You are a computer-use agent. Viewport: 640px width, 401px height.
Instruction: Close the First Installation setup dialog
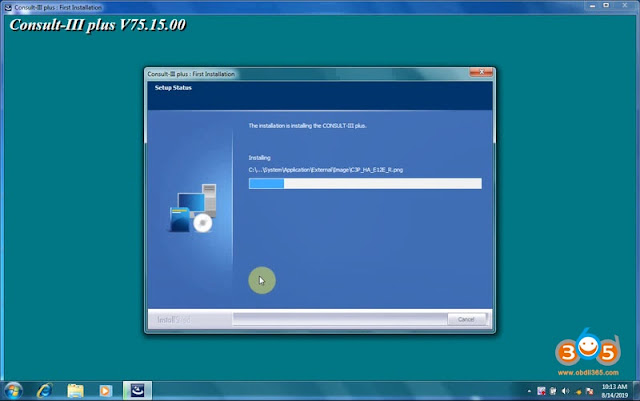coord(481,72)
